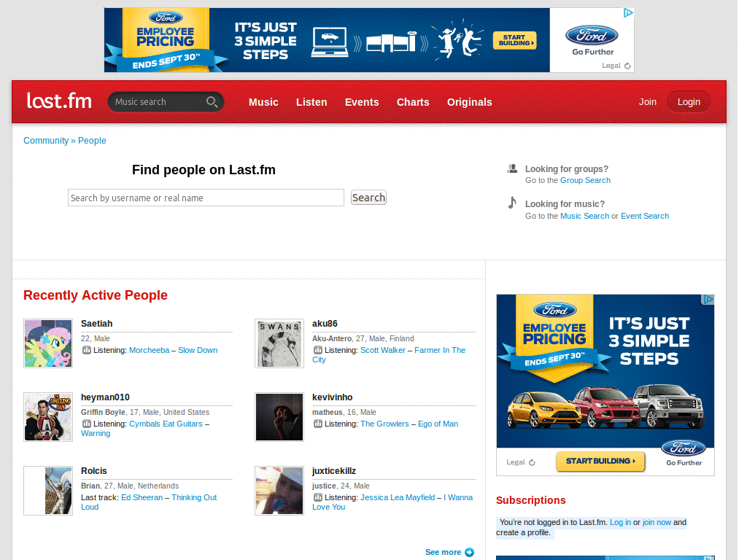The width and height of the screenshot is (747, 560).
Task: Open the Events menu
Action: pos(362,102)
